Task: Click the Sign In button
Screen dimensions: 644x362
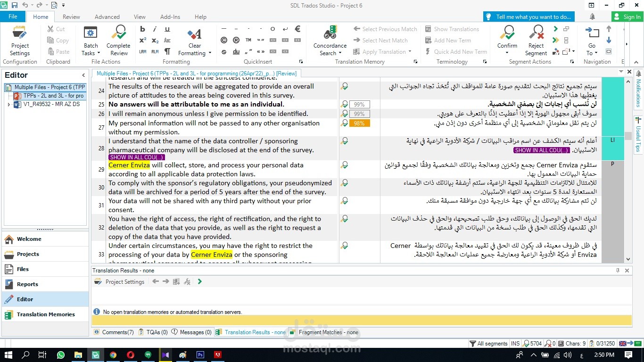Action: point(627,17)
